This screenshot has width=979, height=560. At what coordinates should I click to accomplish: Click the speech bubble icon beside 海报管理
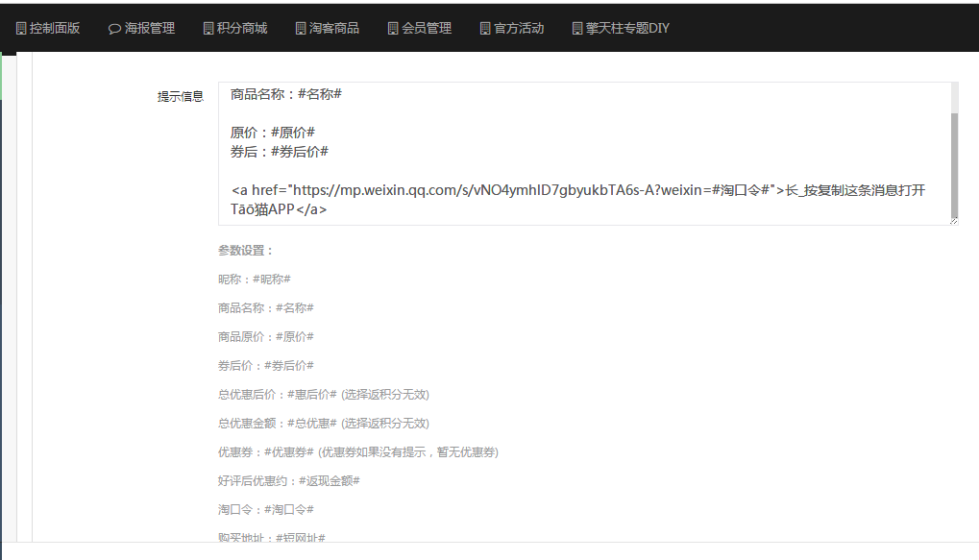(114, 29)
